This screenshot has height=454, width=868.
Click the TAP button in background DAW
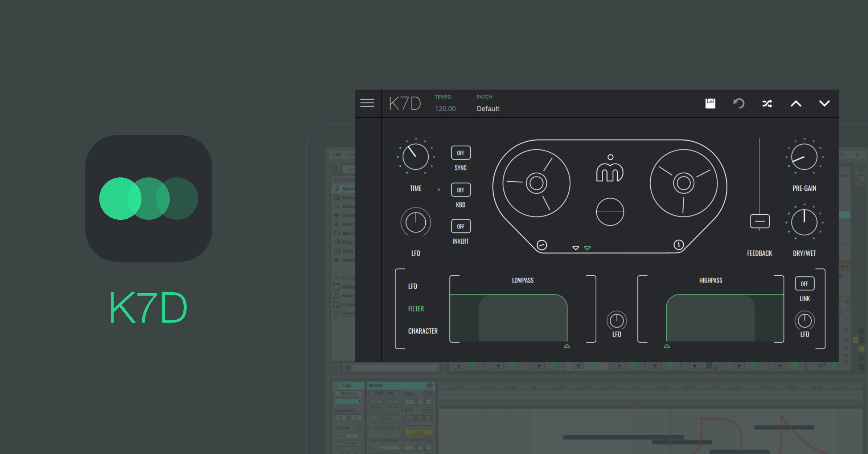(x=337, y=155)
